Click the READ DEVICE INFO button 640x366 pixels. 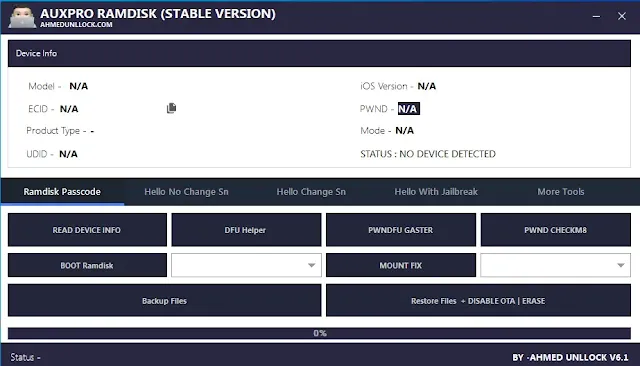pyautogui.click(x=87, y=230)
